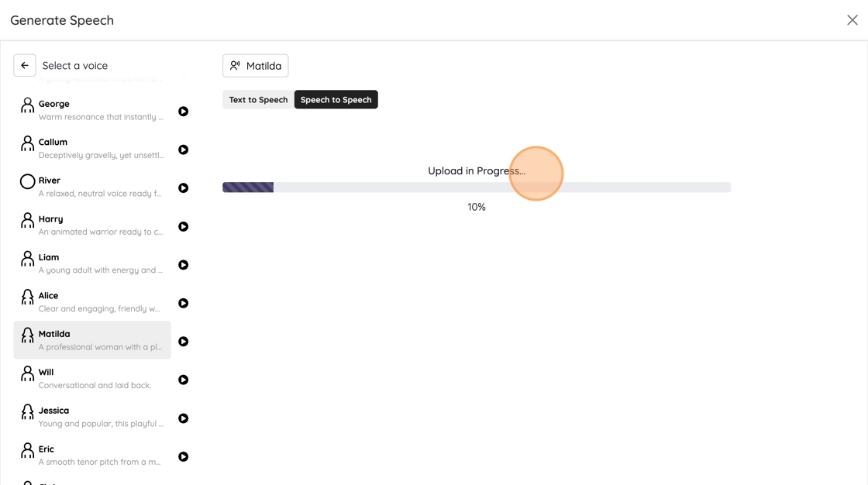Go back using the arrow button
The width and height of the screenshot is (868, 485).
tap(25, 66)
